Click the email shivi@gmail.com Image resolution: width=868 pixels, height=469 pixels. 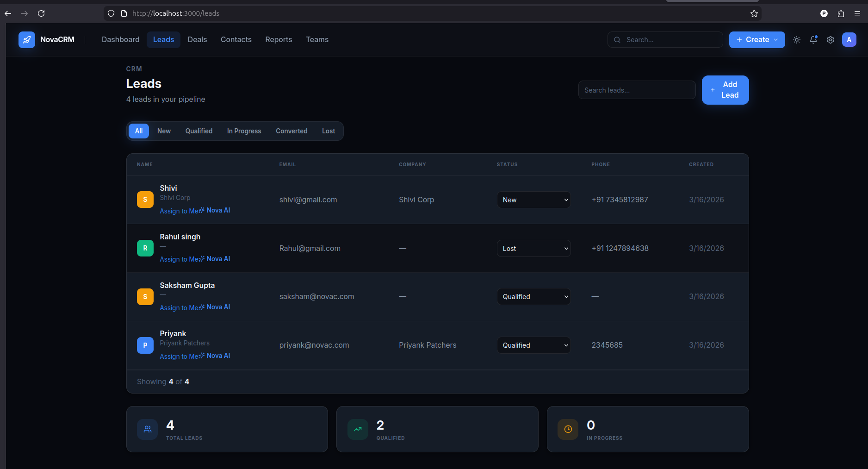click(x=308, y=200)
